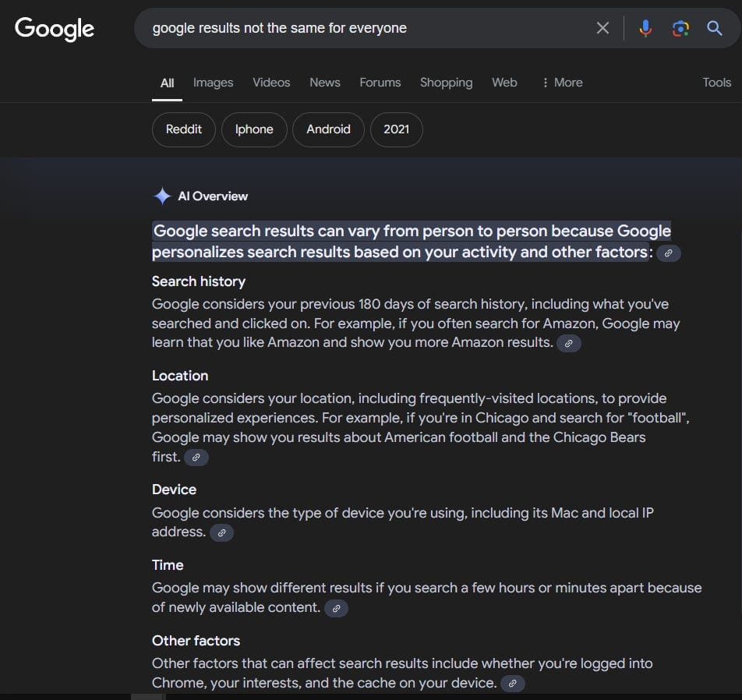Start voice search with the microphone icon
Viewport: 742px width, 700px height.
pyautogui.click(x=645, y=28)
